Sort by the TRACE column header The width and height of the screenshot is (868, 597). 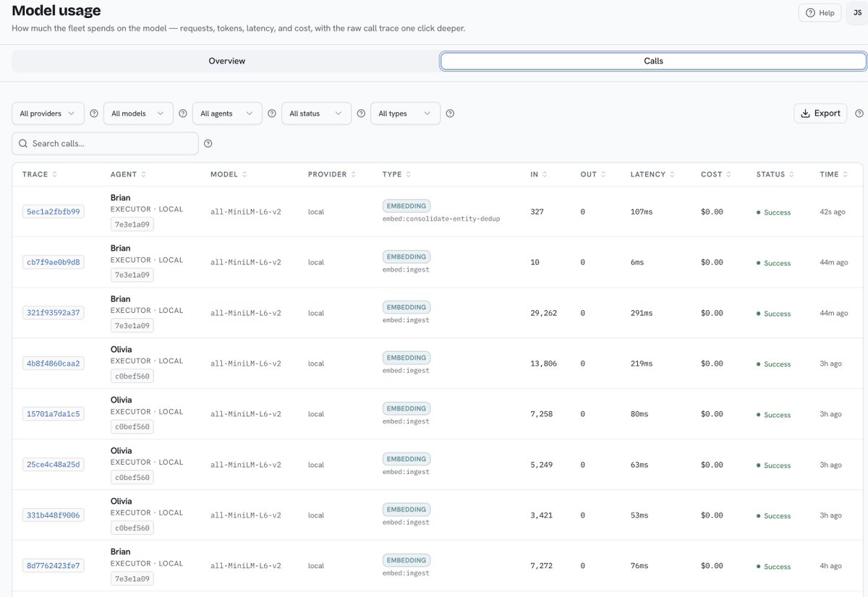tap(40, 174)
